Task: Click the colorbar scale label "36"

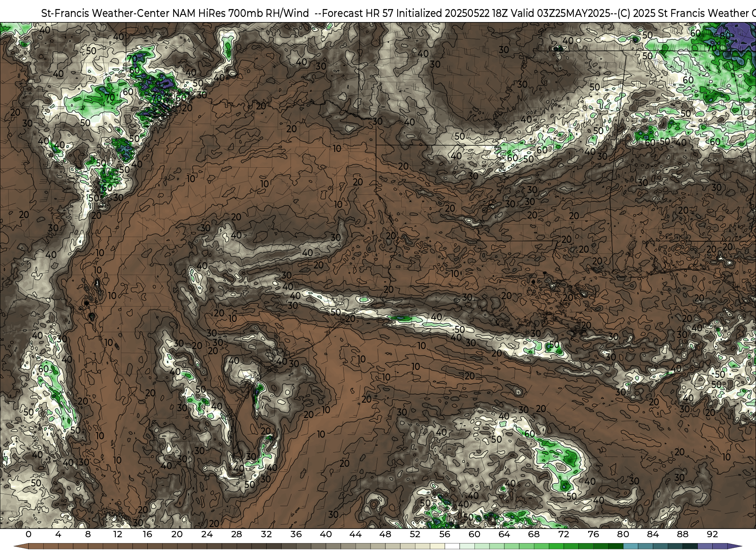Action: coord(296,534)
